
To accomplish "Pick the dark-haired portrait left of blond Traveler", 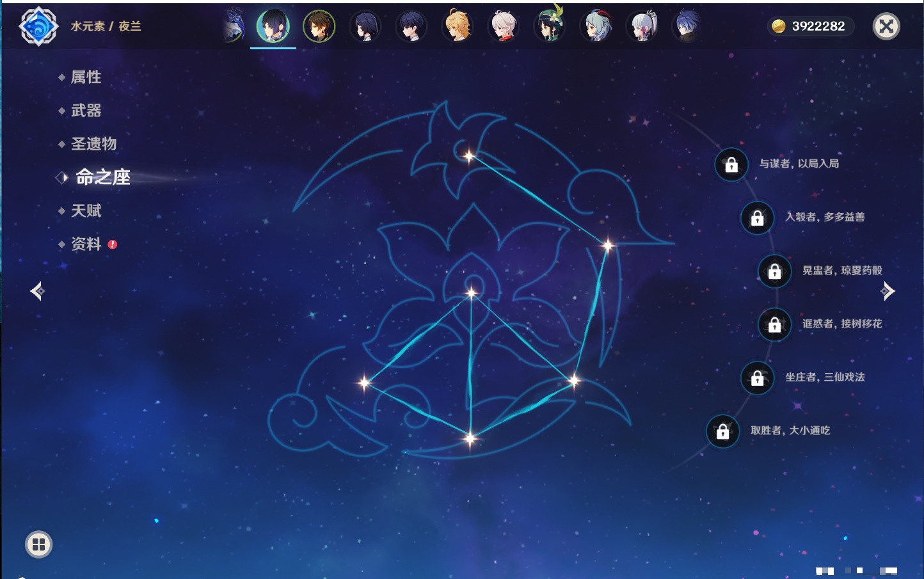I will pyautogui.click(x=411, y=26).
